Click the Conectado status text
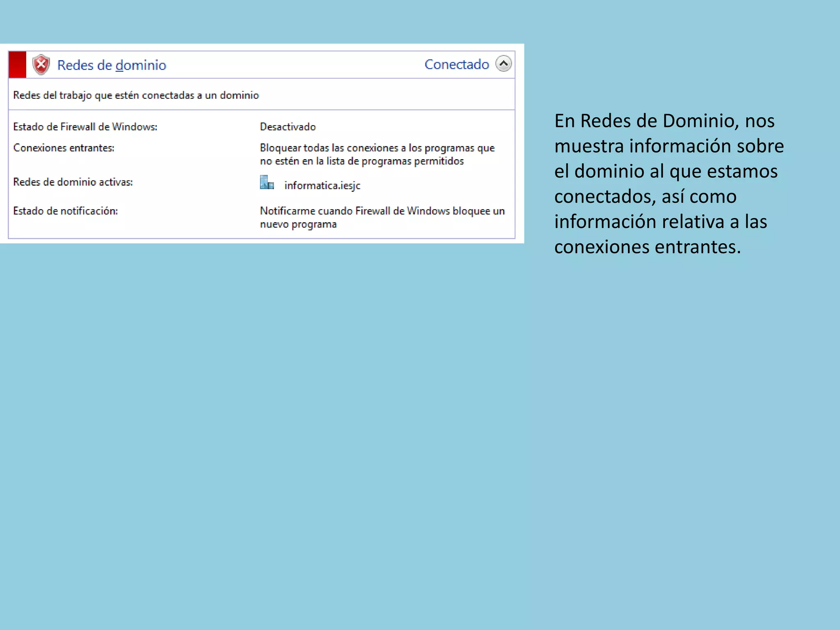This screenshot has width=840, height=630. 457,64
